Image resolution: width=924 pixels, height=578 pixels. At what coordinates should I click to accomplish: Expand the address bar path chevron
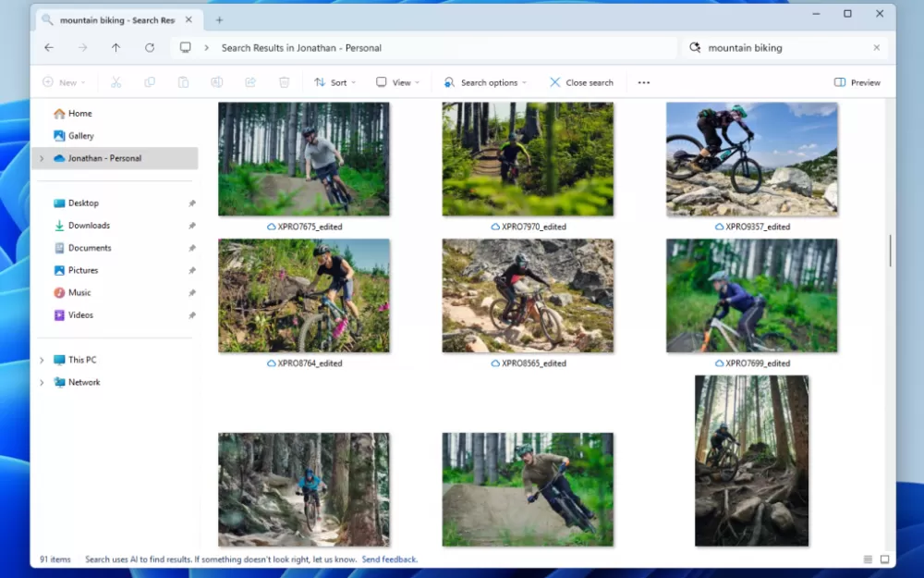point(206,48)
